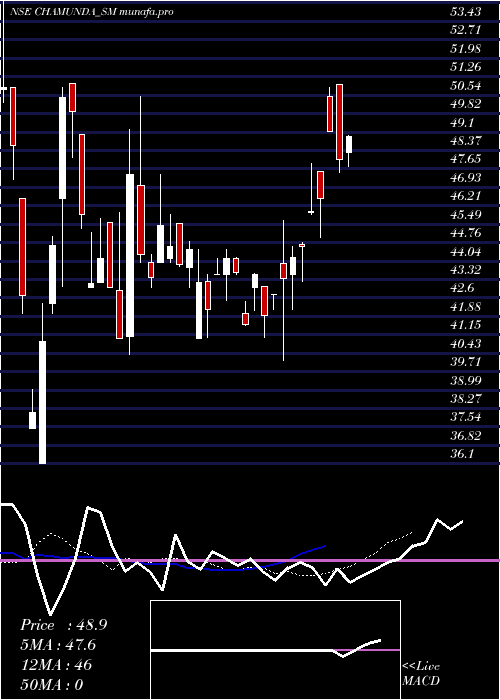Image resolution: width=500 pixels, height=700 pixels.
Task: Select the 47.65 price axis label
Action: pos(465,159)
